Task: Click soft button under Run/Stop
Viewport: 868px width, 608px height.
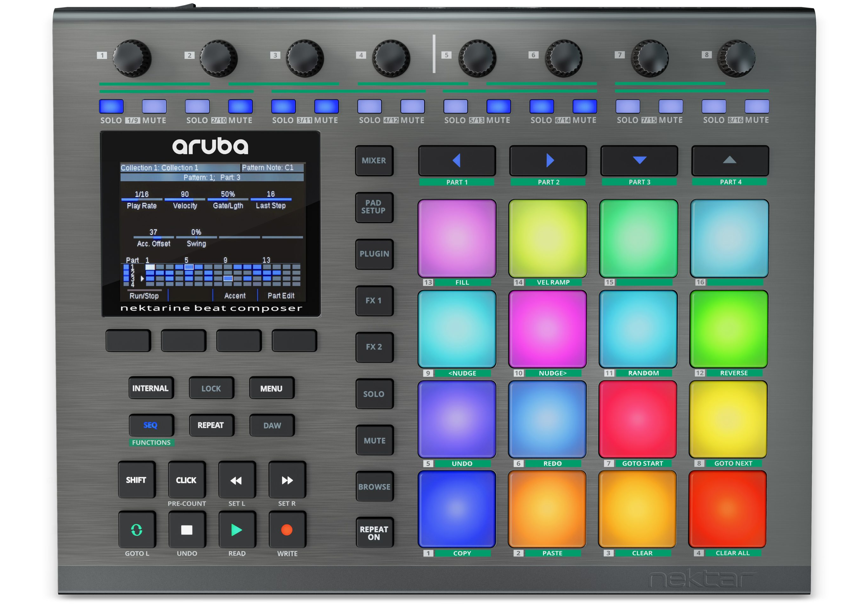Action: pos(128,341)
